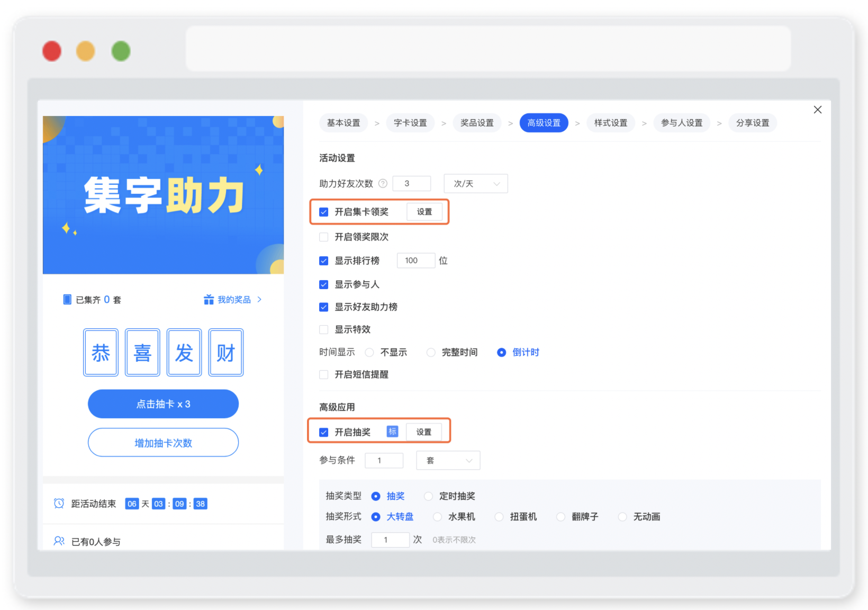868x610 pixels.
Task: Open the 套 unit dropdown for 参与条件
Action: click(x=448, y=461)
